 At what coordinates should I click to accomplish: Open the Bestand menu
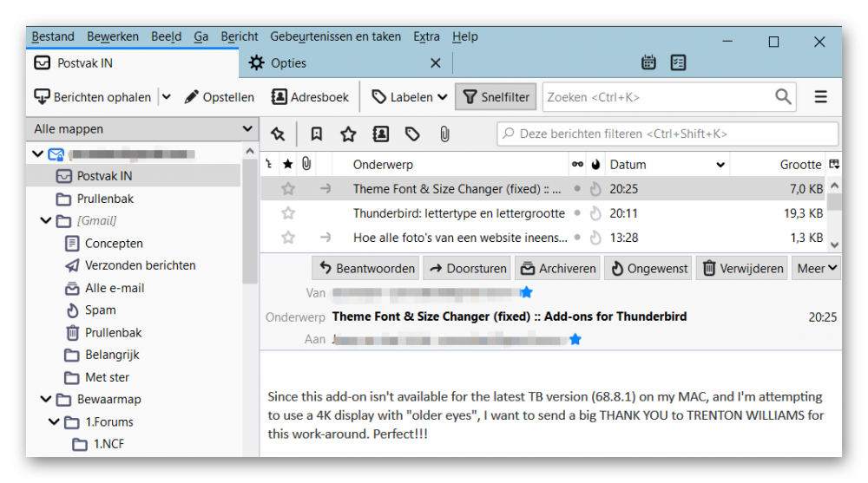tap(53, 36)
